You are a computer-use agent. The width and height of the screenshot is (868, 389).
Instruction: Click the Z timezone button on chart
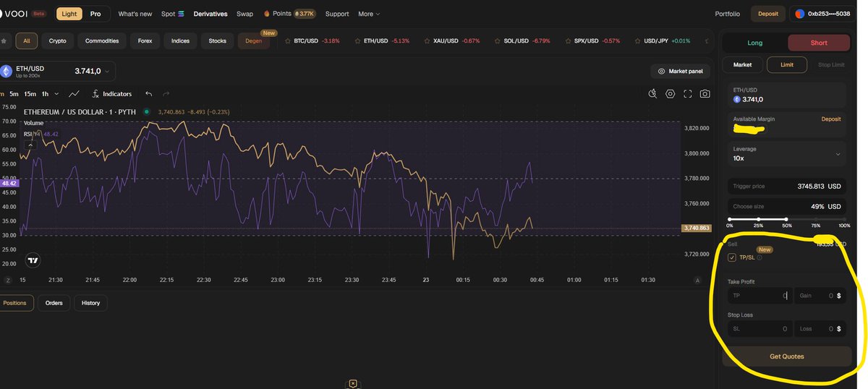coord(8,280)
